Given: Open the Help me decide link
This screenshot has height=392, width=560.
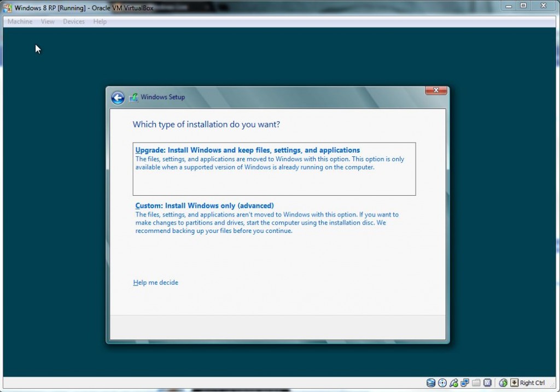Looking at the screenshot, I should click(x=156, y=283).
